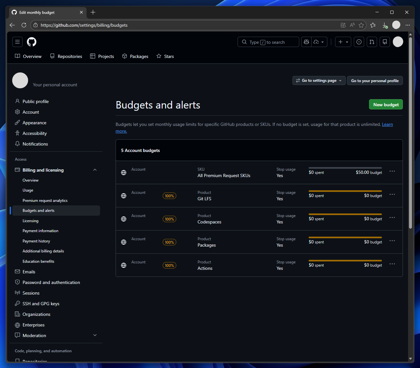420x368 pixels.
Task: Open more options for Actions budget
Action: point(392,264)
